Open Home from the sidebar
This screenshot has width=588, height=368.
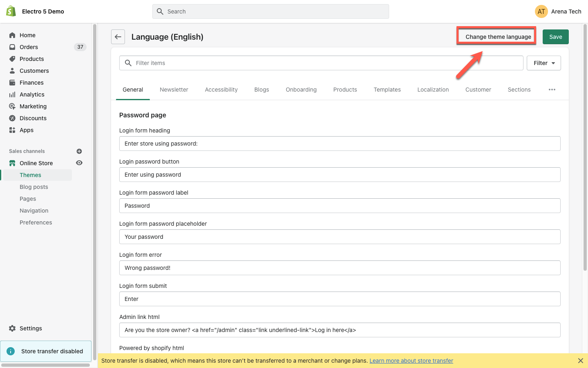(x=27, y=35)
